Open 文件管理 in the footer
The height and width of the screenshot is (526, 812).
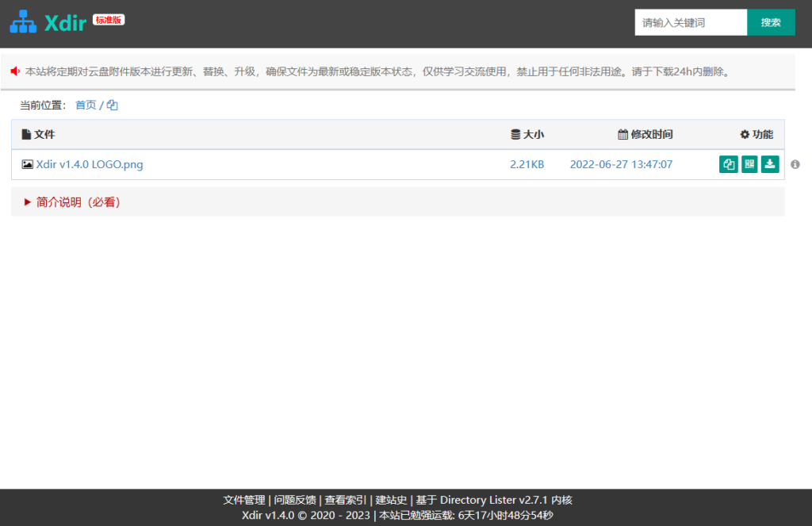pyautogui.click(x=244, y=500)
